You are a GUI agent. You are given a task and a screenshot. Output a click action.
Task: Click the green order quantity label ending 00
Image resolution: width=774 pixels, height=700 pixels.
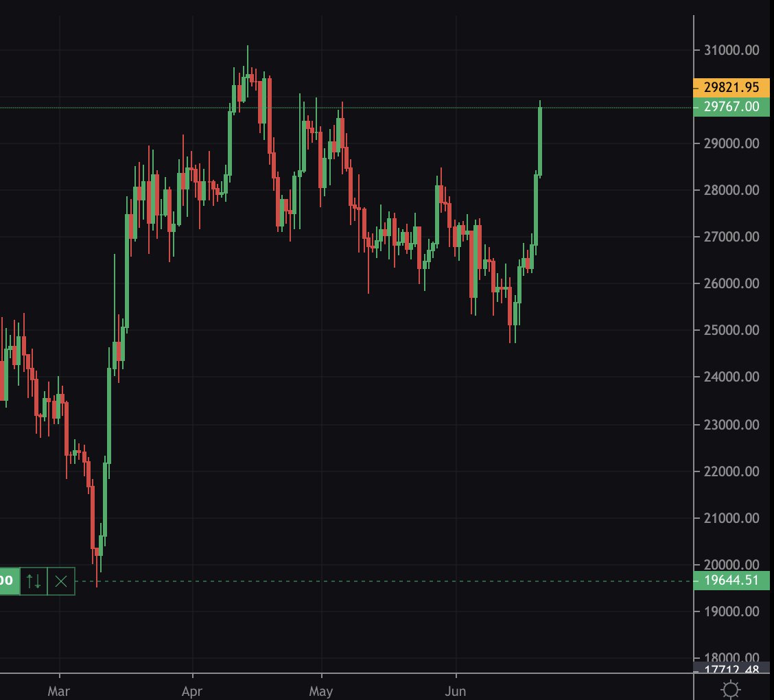point(10,581)
